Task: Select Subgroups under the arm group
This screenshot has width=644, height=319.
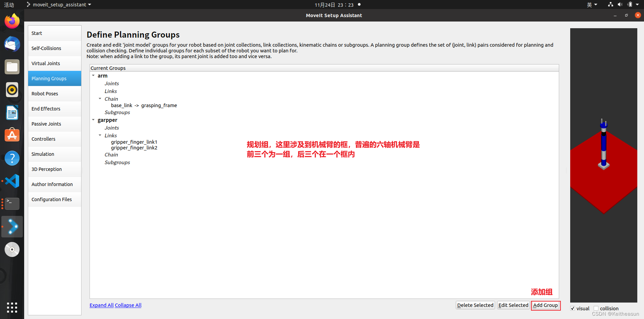Action: tap(117, 112)
